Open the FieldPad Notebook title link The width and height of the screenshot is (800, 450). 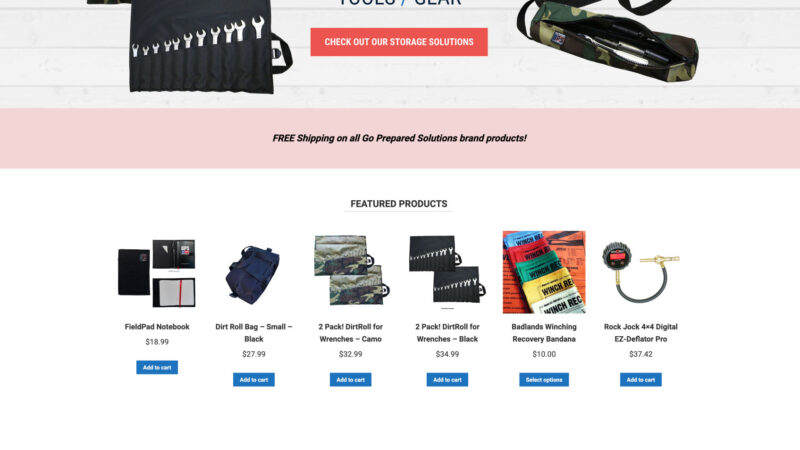click(157, 327)
